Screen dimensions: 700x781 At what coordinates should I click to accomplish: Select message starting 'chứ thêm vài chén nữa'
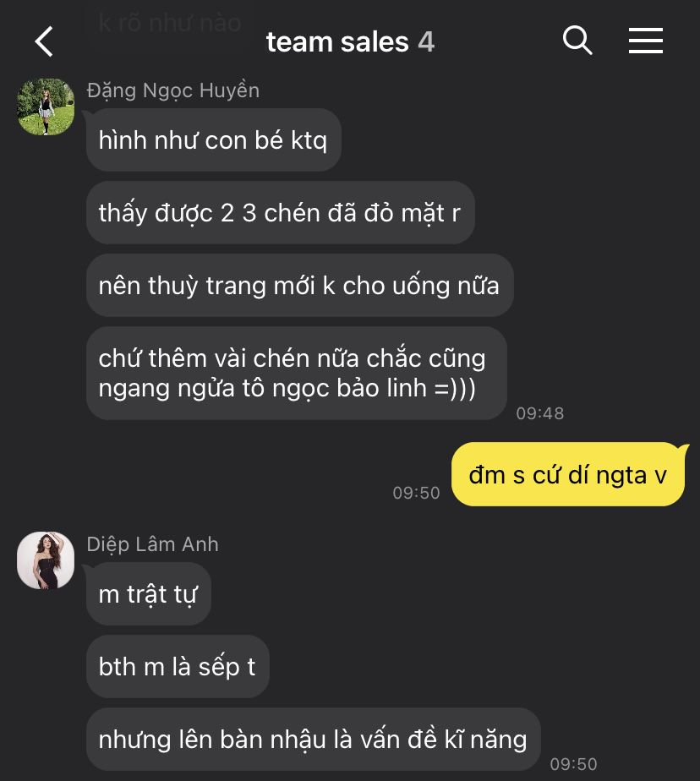click(x=297, y=373)
